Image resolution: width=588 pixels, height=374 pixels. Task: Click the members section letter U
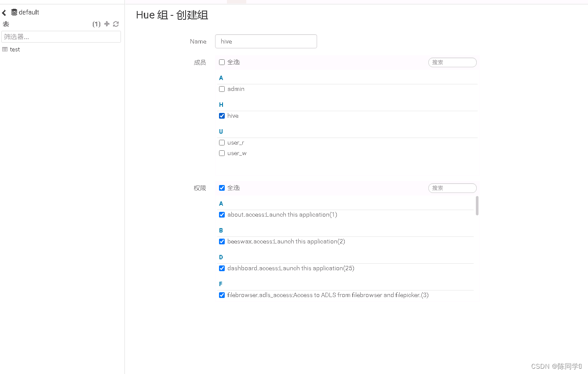(221, 131)
